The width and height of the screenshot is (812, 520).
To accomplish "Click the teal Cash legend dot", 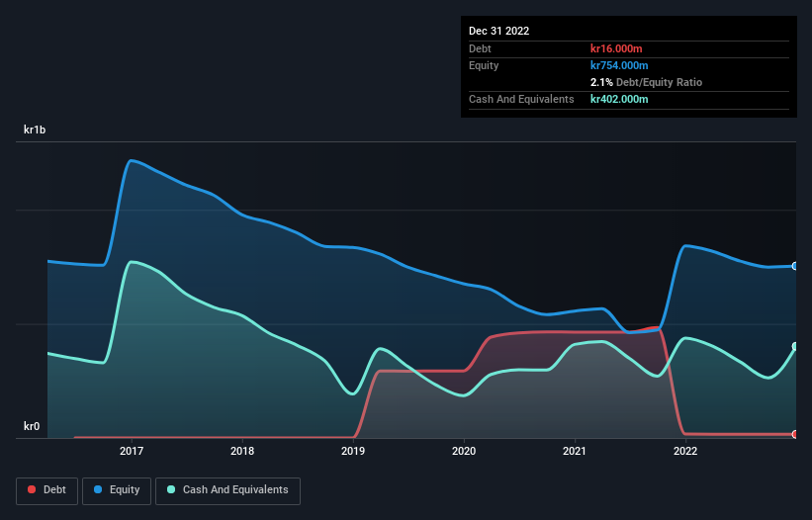I will [x=171, y=489].
